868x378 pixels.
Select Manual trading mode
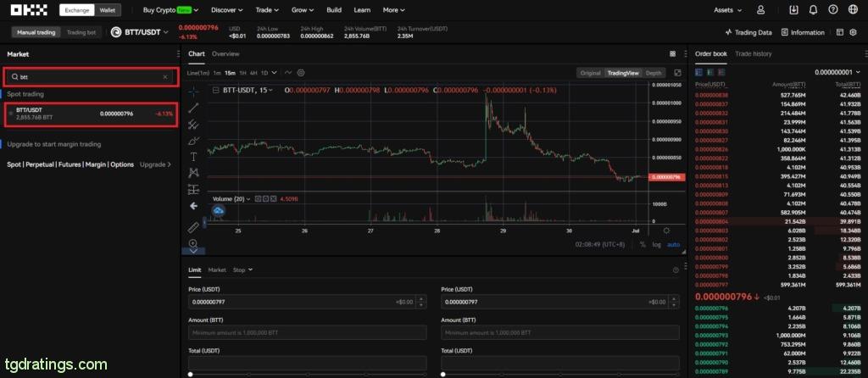coord(36,32)
